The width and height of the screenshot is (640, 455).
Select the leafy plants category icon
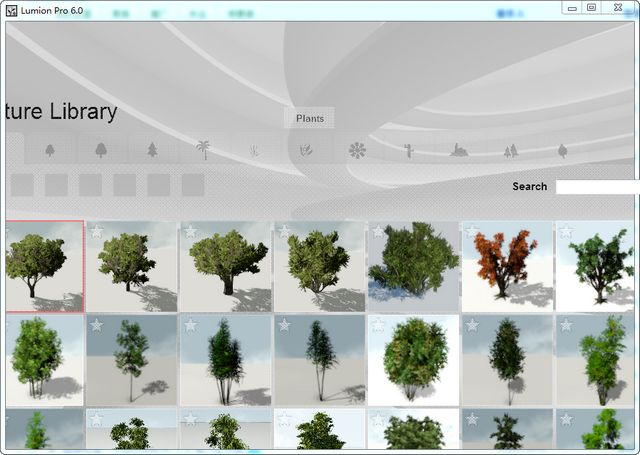click(x=306, y=150)
